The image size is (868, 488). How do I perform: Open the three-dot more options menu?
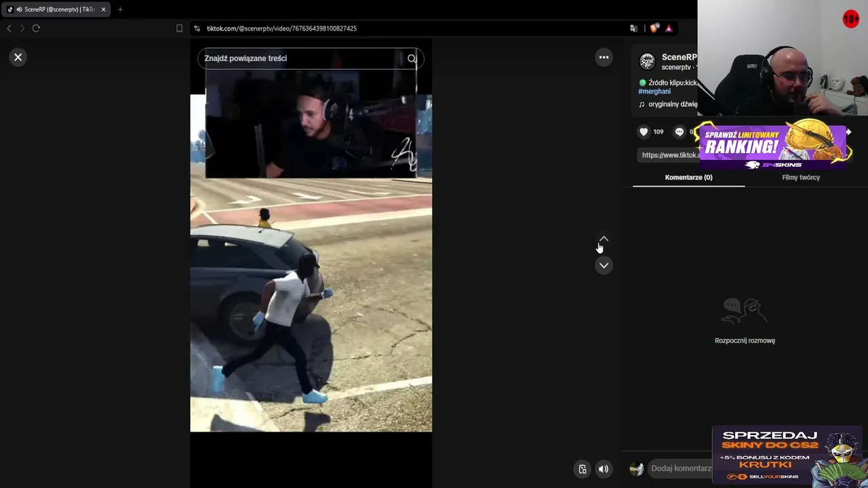point(604,58)
